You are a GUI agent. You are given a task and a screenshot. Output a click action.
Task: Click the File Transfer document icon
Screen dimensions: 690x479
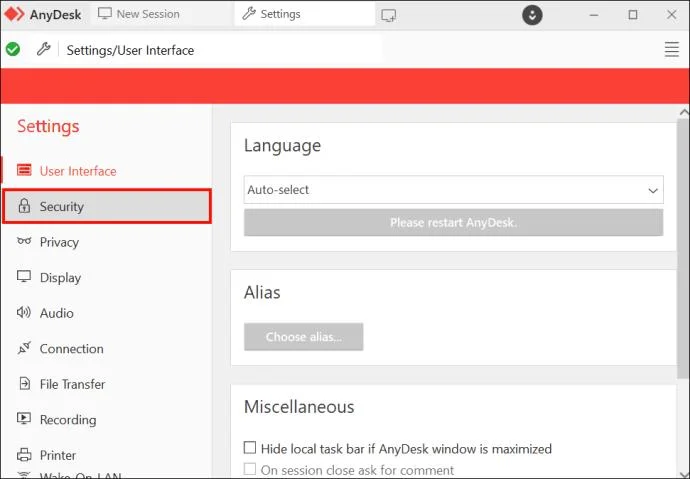pos(25,384)
